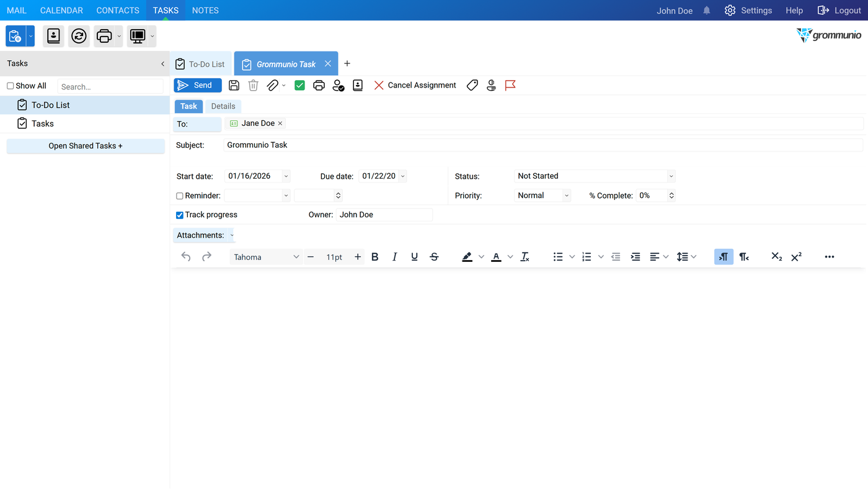Click the paperclip attachment icon
This screenshot has height=489, width=868.
tap(273, 86)
